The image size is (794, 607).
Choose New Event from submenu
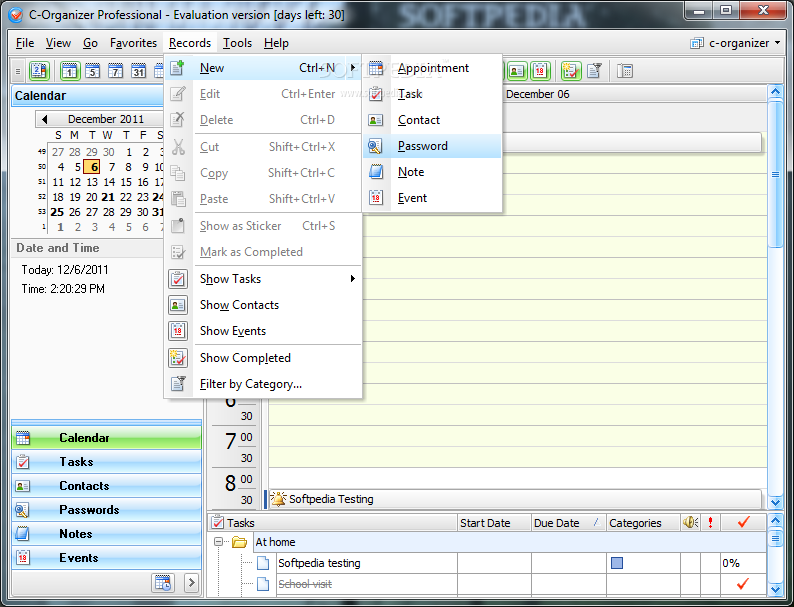(x=432, y=198)
